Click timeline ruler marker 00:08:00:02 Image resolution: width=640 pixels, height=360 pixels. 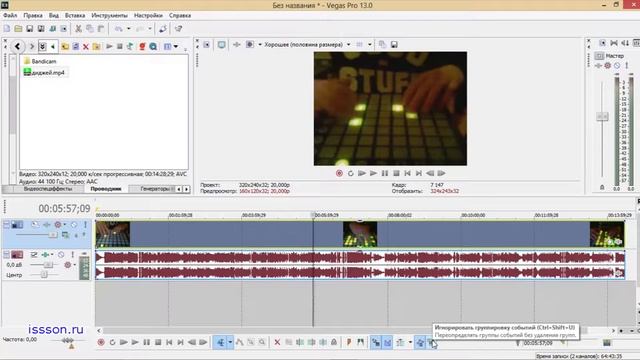(400, 215)
